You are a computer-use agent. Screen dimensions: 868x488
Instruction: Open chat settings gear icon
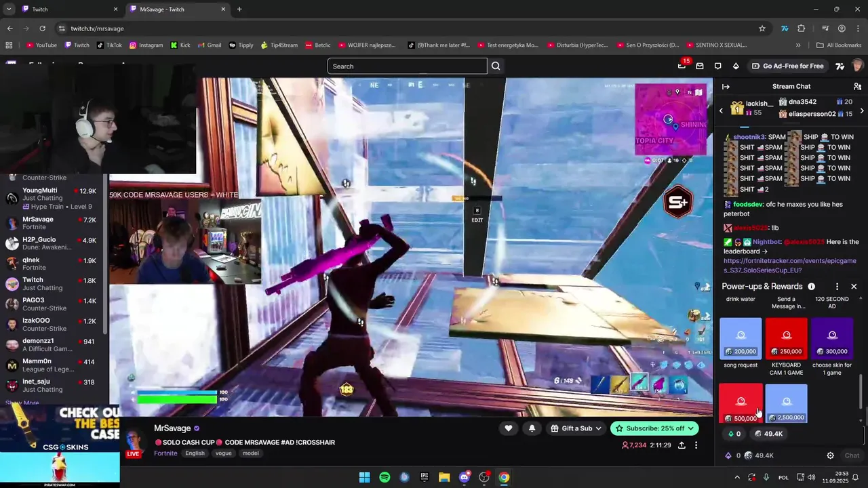pyautogui.click(x=830, y=455)
